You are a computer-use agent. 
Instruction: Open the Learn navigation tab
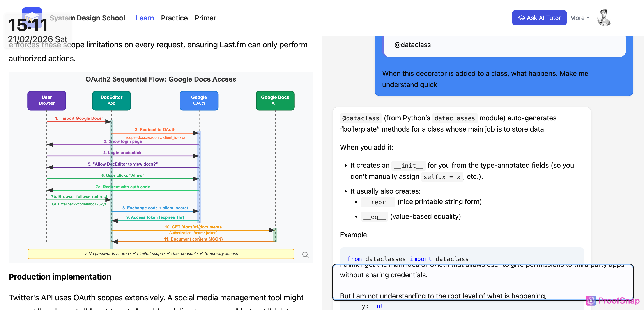(x=145, y=18)
